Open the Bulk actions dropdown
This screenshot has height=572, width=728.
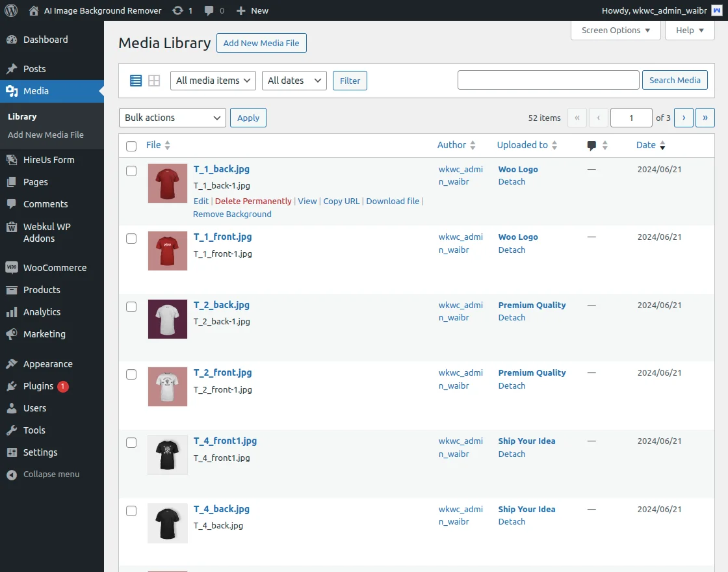172,118
